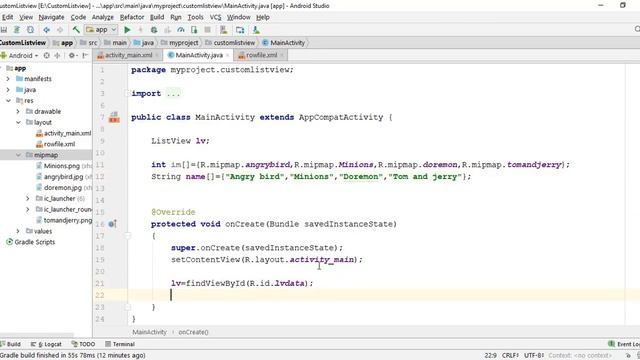Click the Redo forward-arrow toolbar icon
640x360 pixels.
pos(60,30)
